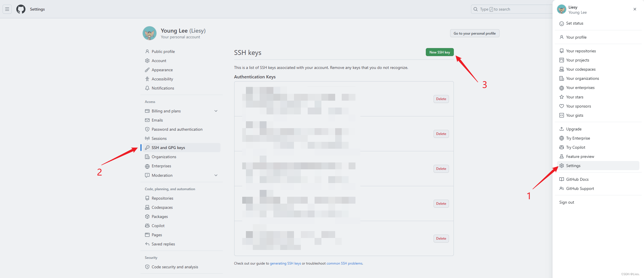Open Repositories settings in sidebar
This screenshot has height=278, width=644.
(x=181, y=198)
